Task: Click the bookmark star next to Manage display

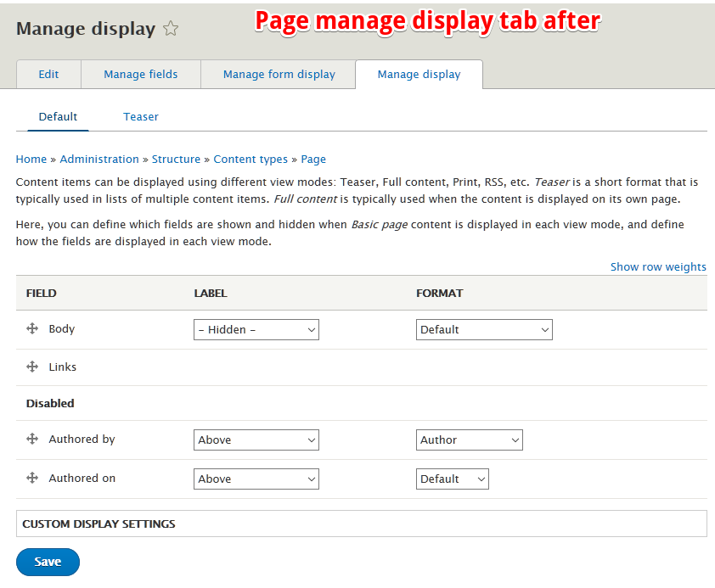Action: tap(170, 28)
